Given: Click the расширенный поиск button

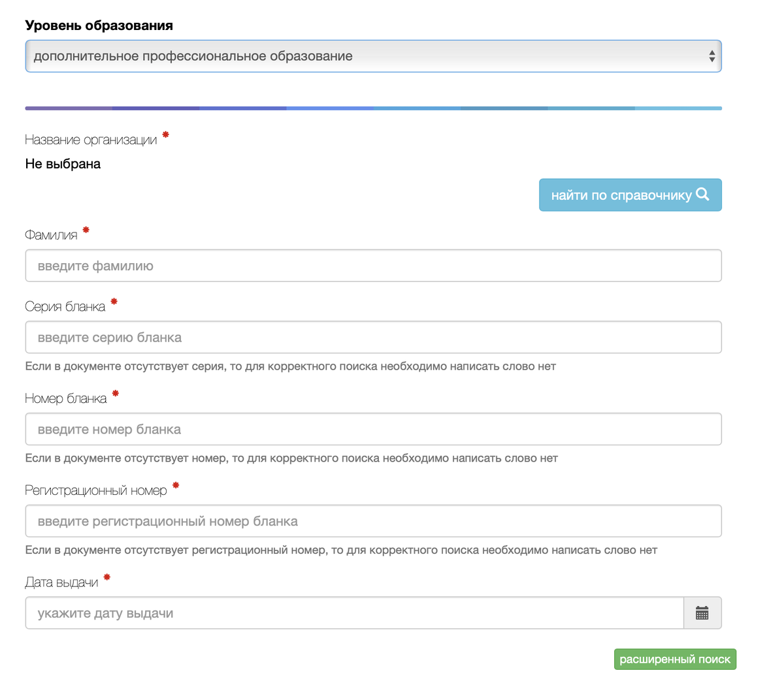Looking at the screenshot, I should (675, 659).
